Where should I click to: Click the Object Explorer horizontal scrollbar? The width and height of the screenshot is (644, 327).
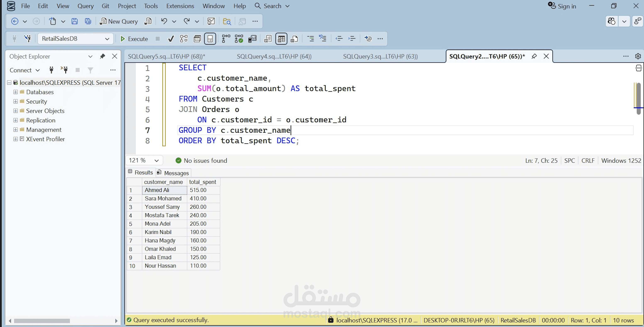pyautogui.click(x=42, y=321)
